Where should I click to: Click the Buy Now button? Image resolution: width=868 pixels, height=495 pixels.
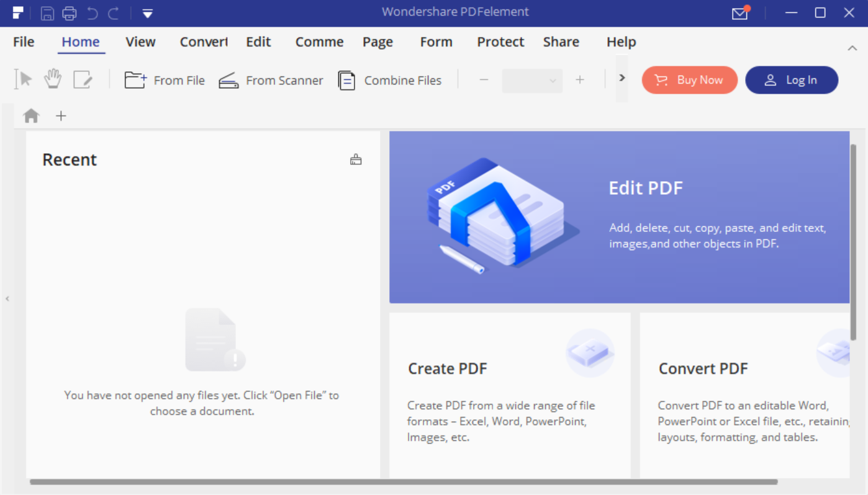pyautogui.click(x=690, y=80)
